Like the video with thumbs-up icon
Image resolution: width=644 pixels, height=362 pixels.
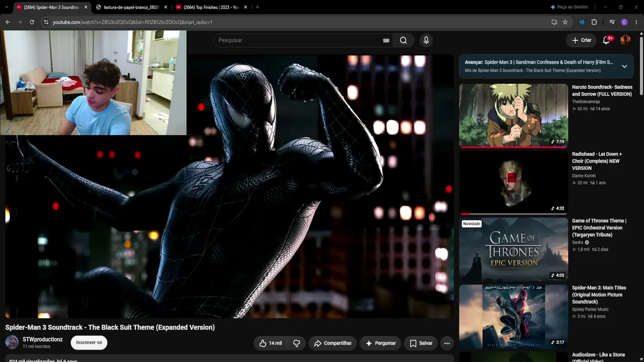tap(270, 343)
